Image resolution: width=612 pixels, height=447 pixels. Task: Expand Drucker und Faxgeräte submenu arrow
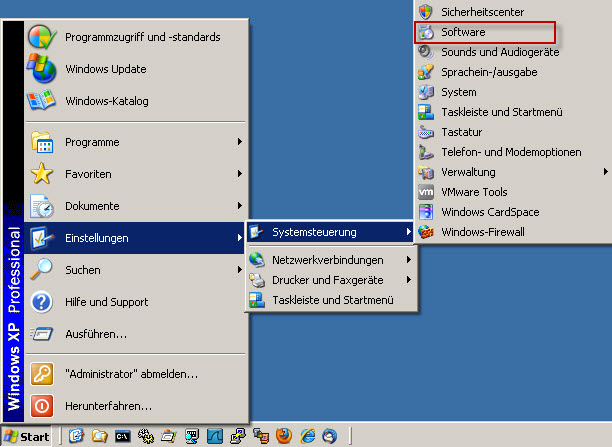coord(408,280)
